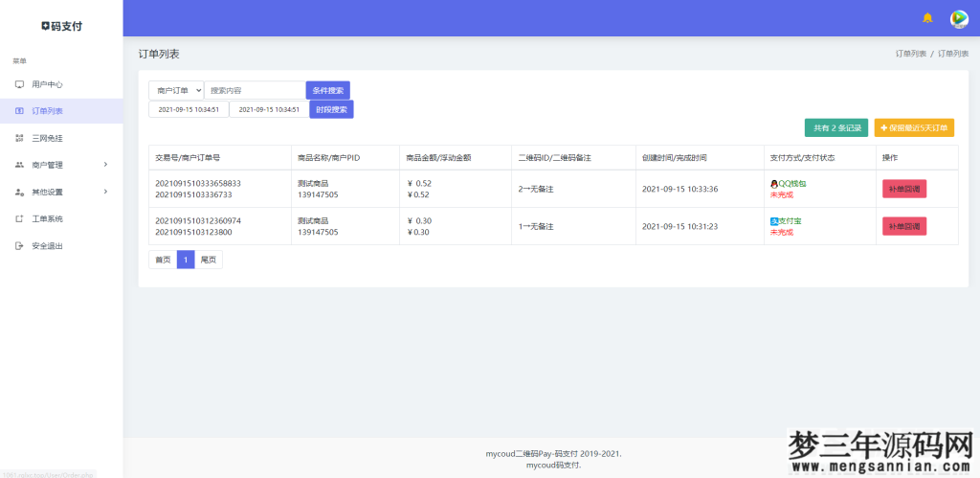The image size is (980, 478).
Task: Select page 1 in pagination
Action: click(186, 260)
